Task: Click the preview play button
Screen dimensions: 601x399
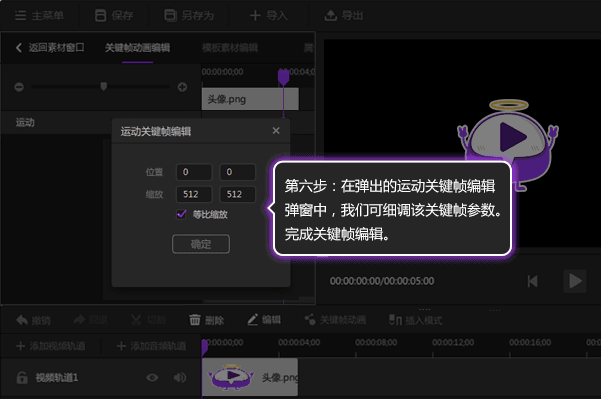Action: [575, 281]
